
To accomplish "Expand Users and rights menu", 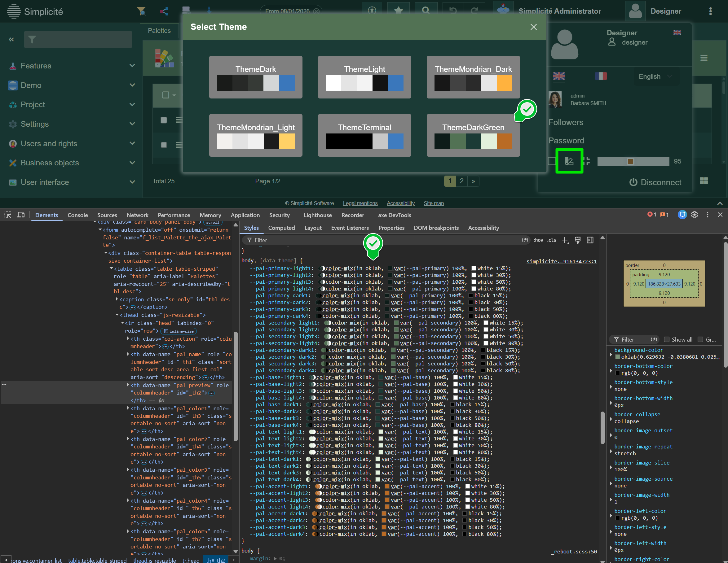I will click(x=72, y=144).
